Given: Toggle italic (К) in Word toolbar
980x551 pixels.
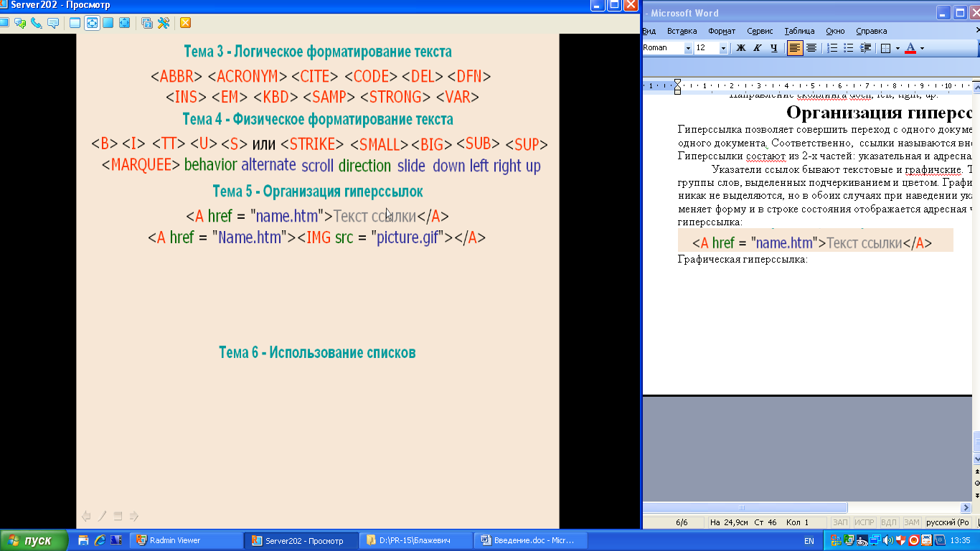Looking at the screenshot, I should [x=758, y=48].
